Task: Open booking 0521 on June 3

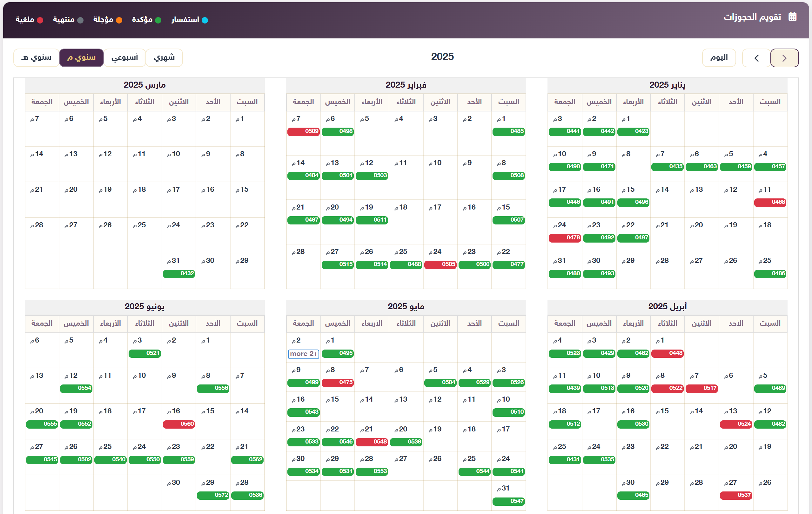Action: pyautogui.click(x=145, y=353)
